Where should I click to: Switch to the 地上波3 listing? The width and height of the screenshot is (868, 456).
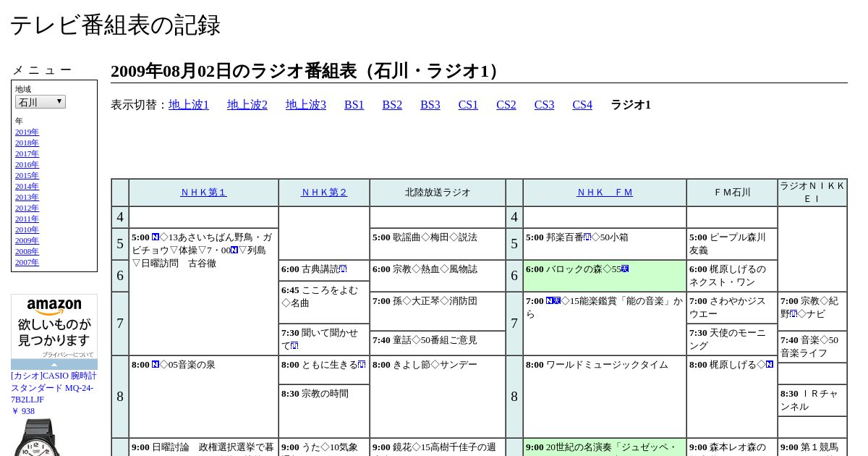pyautogui.click(x=306, y=105)
